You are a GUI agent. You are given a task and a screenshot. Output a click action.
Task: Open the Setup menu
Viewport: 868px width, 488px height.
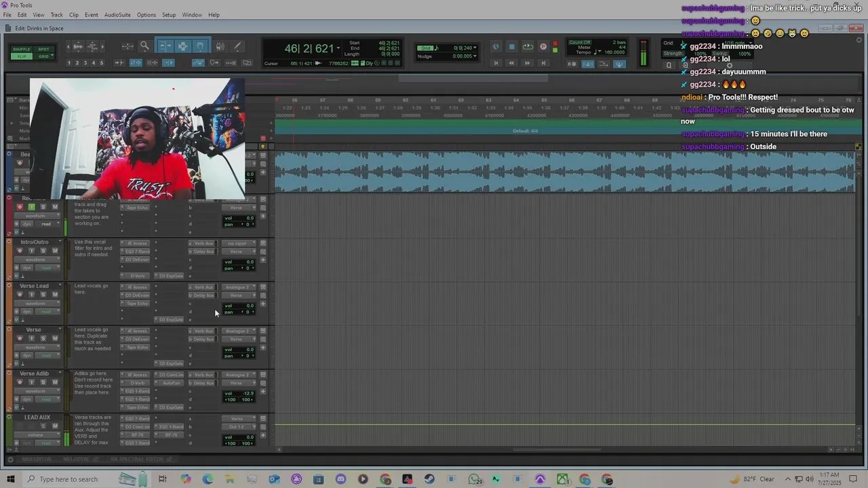click(x=169, y=15)
